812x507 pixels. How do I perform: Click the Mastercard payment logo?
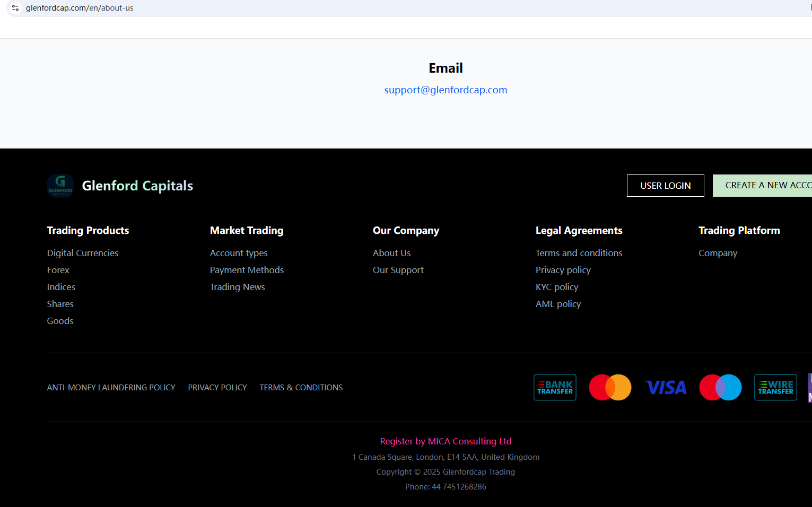coord(610,388)
